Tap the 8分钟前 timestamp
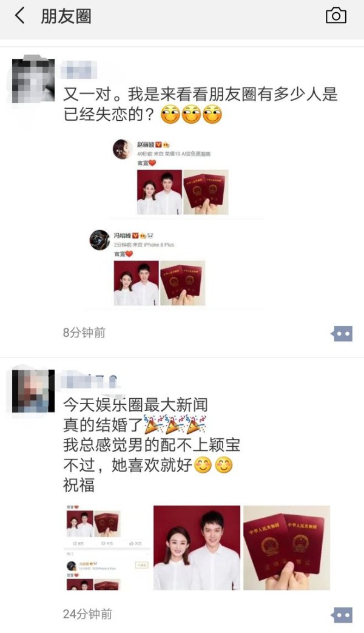364x633 pixels. (x=84, y=332)
